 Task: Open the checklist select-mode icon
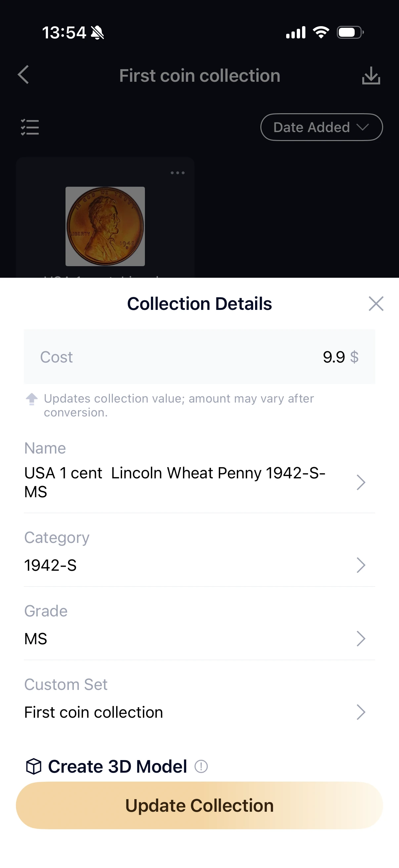(30, 127)
